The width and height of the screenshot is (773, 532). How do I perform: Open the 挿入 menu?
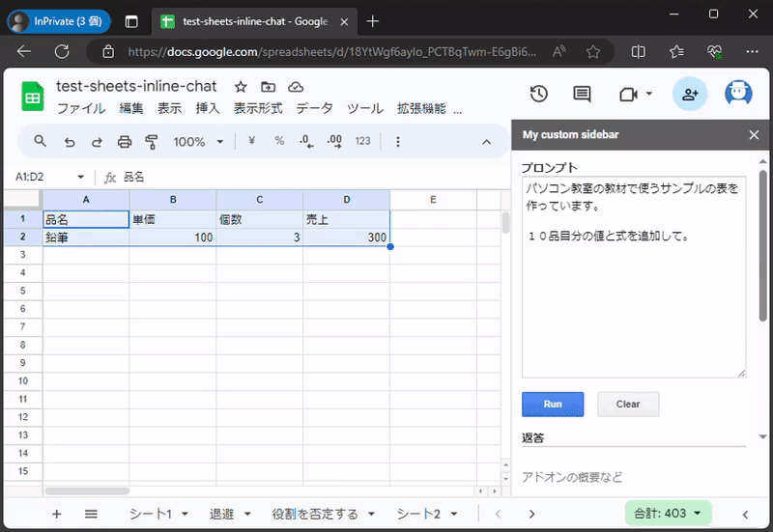pos(208,108)
